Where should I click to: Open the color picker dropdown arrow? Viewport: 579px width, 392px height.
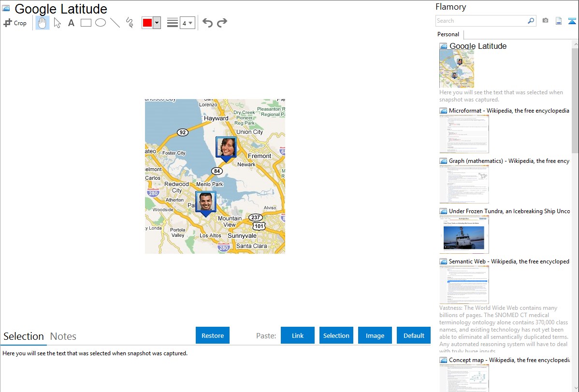tap(157, 23)
